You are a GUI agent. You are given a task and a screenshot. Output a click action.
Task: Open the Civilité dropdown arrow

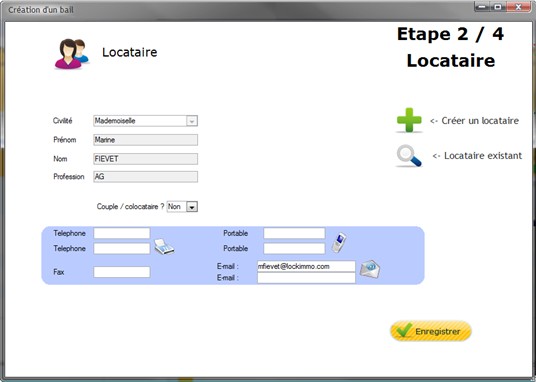pyautogui.click(x=192, y=121)
